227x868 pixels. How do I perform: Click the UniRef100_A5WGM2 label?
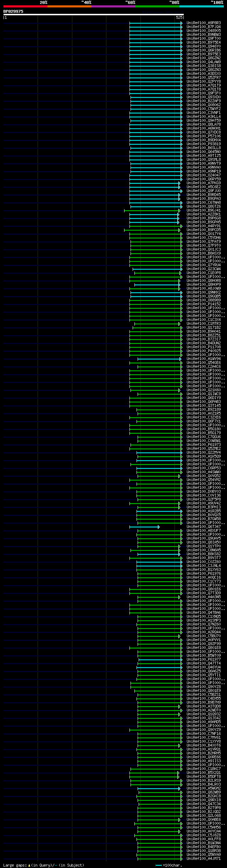point(204,788)
